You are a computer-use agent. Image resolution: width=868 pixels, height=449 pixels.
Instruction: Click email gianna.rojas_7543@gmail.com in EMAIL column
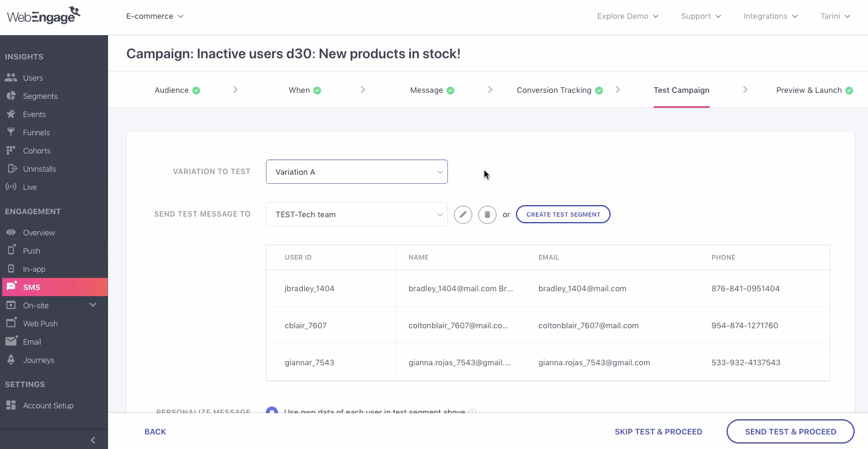[x=594, y=362]
